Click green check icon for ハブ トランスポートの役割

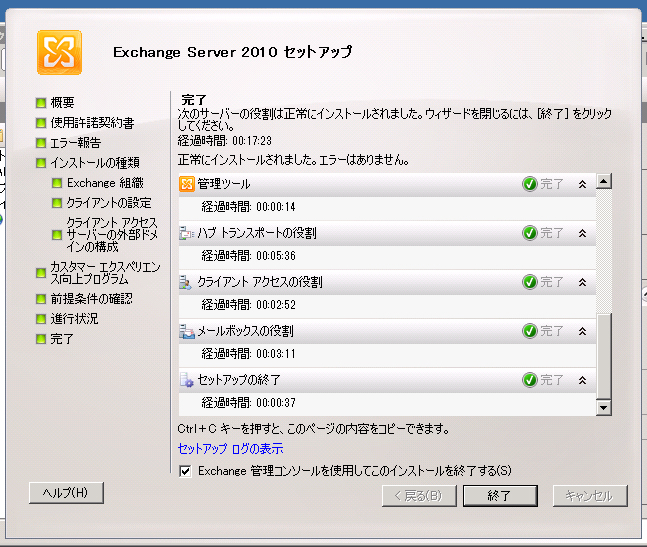(x=529, y=233)
